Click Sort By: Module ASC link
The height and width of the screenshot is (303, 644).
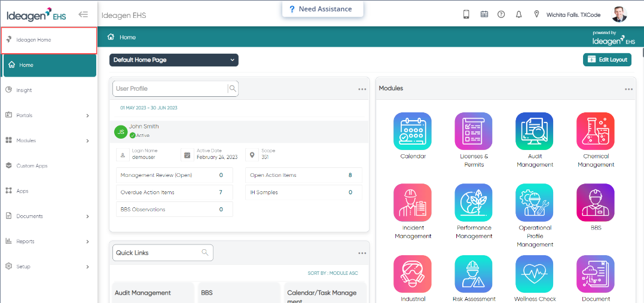tap(334, 273)
